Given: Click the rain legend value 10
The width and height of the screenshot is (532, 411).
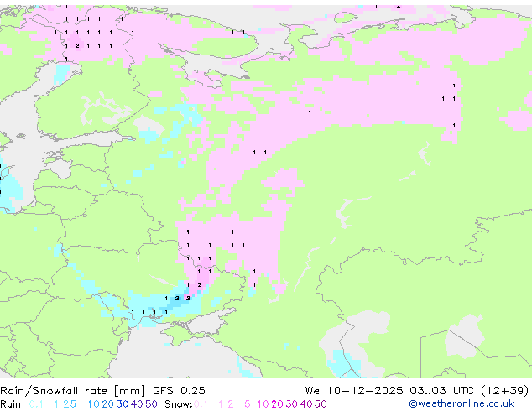Looking at the screenshot, I should click(94, 404).
